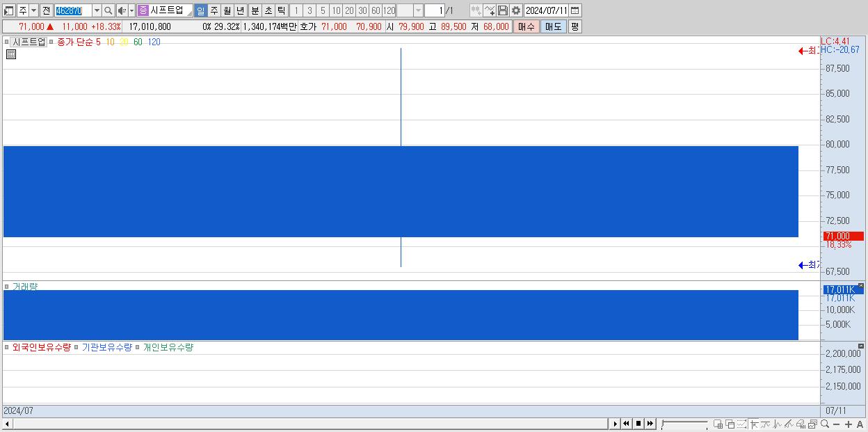This screenshot has height=432, width=868.
Task: Click the grayed candlestick icon in toolbar
Action: tap(476, 10)
